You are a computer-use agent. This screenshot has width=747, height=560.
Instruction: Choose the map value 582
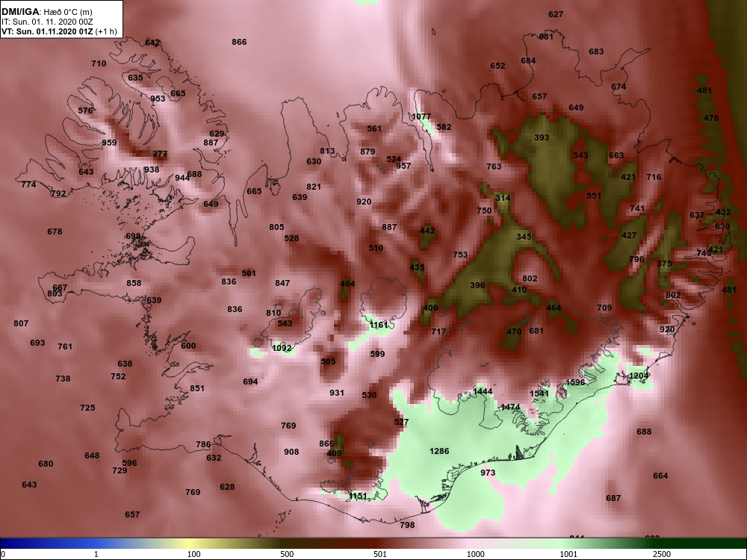tap(444, 127)
